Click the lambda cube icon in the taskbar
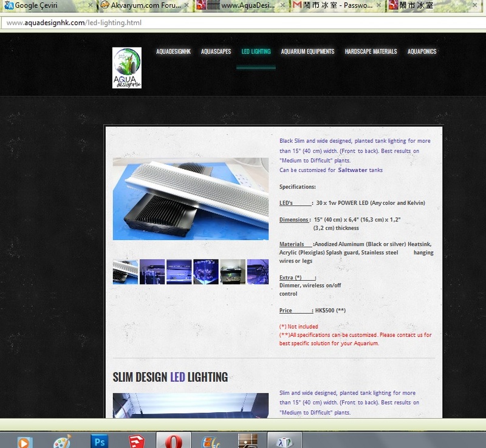486x448 pixels. pos(285,441)
